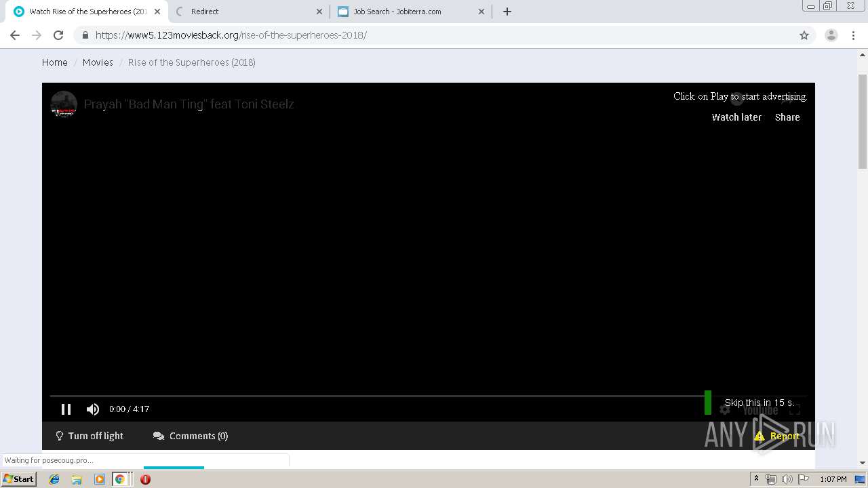Viewport: 868px width, 488px height.
Task: Go back with the browser back arrow
Action: coord(15,35)
